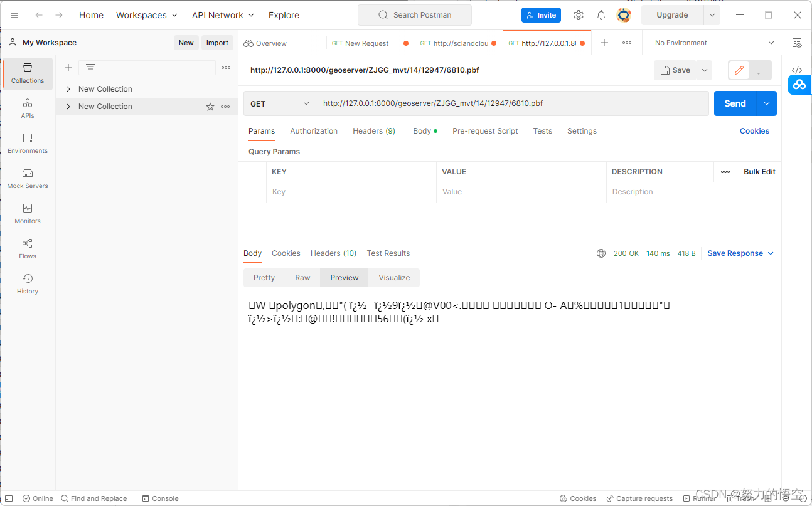812x506 pixels.
Task: Open the notifications bell
Action: [601, 15]
